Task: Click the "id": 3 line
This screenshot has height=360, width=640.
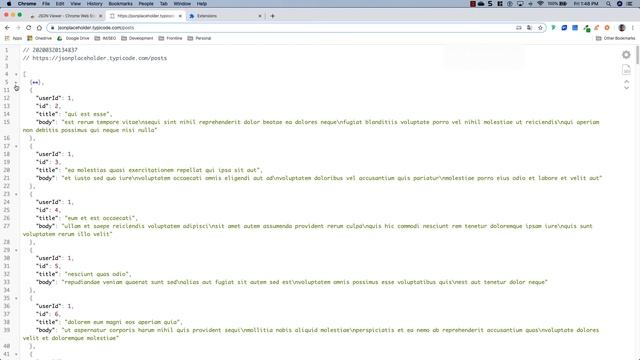Action: (x=48, y=162)
